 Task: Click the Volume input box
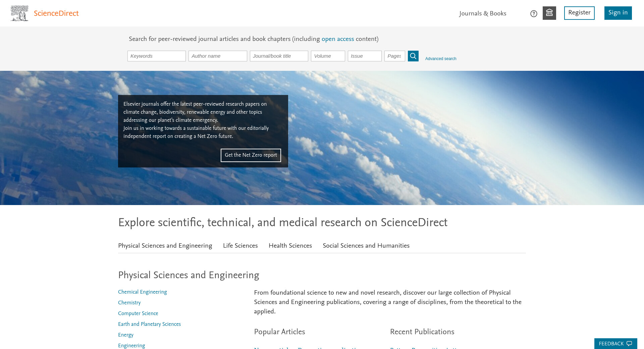coord(327,56)
